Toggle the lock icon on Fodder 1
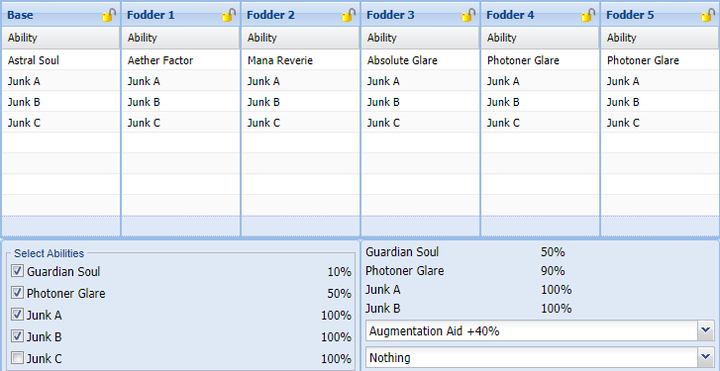Screen dimensions: 720x371 pos(229,15)
